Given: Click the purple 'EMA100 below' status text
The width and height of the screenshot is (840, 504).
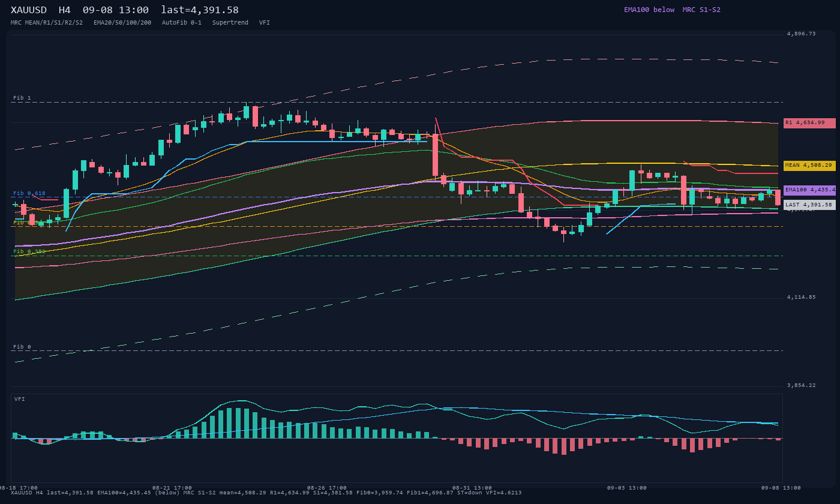Looking at the screenshot, I should 649,10.
